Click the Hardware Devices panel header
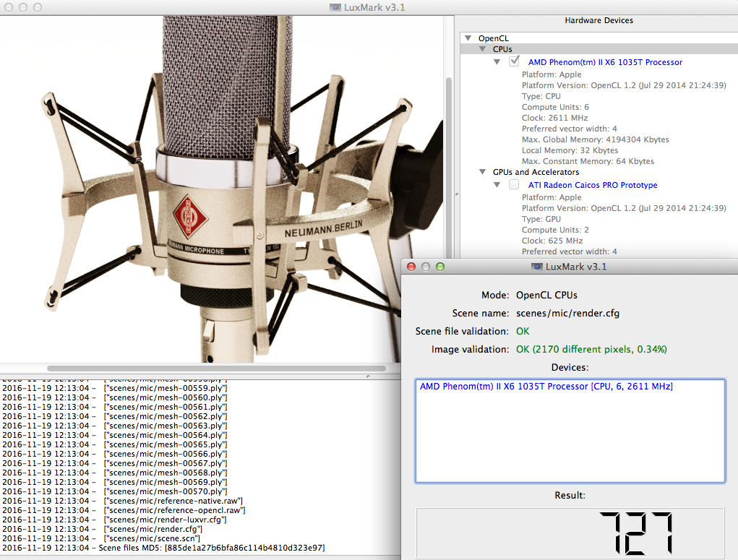The height and width of the screenshot is (560, 738). point(598,20)
